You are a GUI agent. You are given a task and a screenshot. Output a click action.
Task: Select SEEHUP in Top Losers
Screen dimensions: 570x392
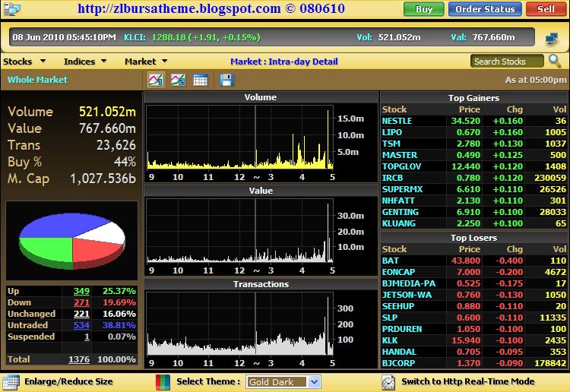(x=398, y=306)
